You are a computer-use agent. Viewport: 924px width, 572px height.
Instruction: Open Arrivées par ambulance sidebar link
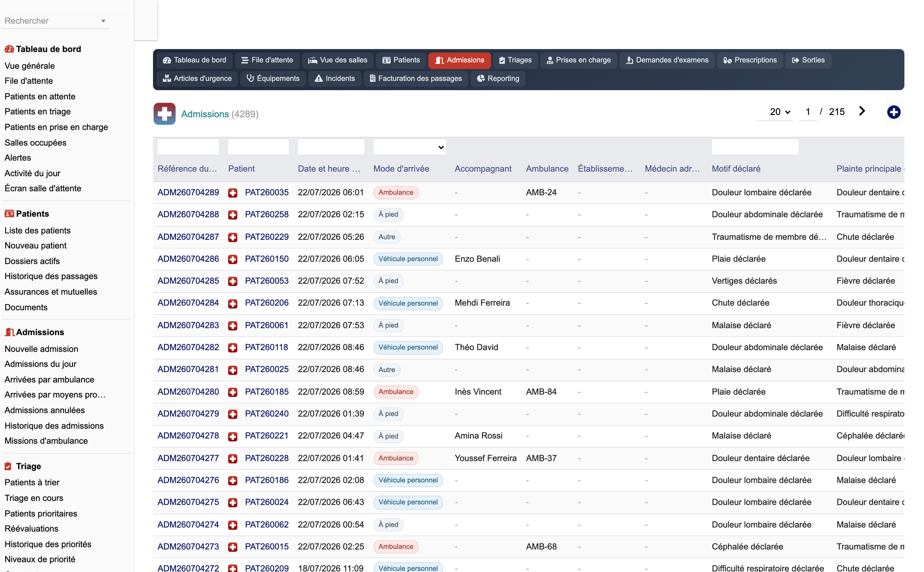click(49, 380)
